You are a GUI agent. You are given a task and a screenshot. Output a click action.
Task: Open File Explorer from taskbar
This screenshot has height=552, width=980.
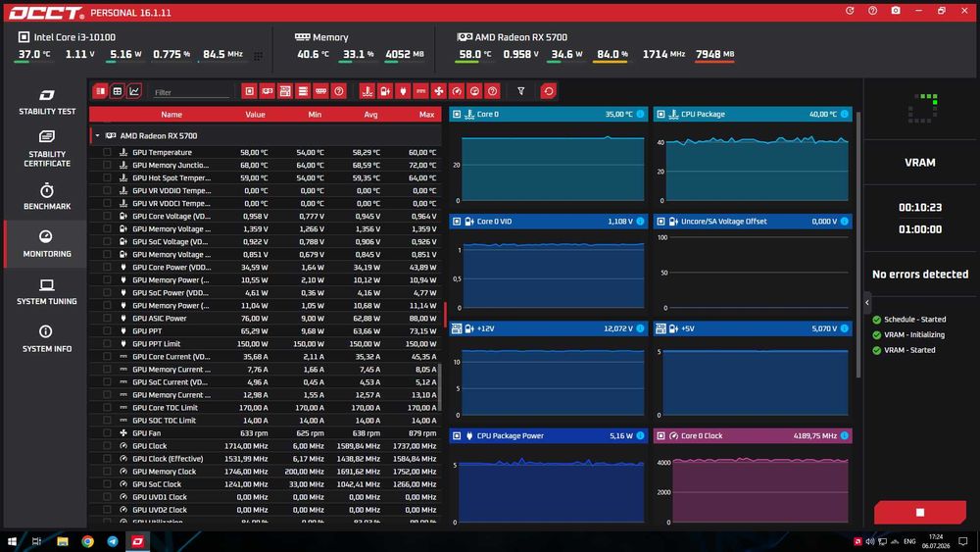[x=63, y=541]
